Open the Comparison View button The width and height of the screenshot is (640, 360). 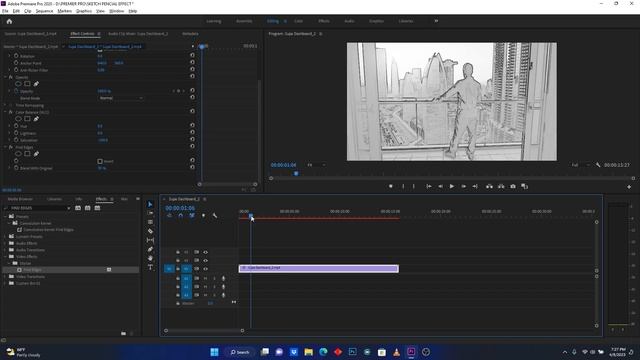[524, 186]
